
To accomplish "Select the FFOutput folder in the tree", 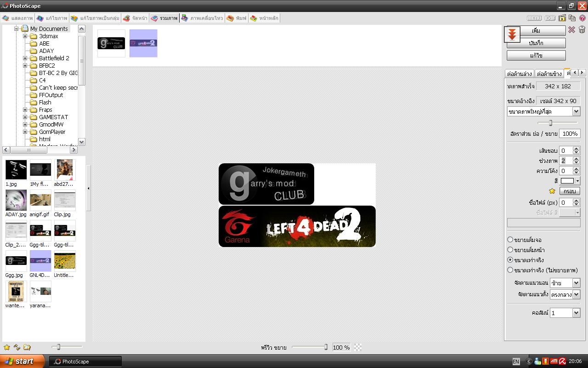I will [x=51, y=95].
